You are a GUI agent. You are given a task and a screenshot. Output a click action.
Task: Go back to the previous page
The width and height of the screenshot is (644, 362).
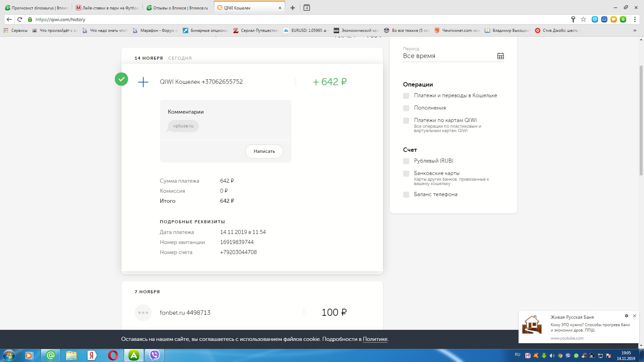click(x=9, y=19)
